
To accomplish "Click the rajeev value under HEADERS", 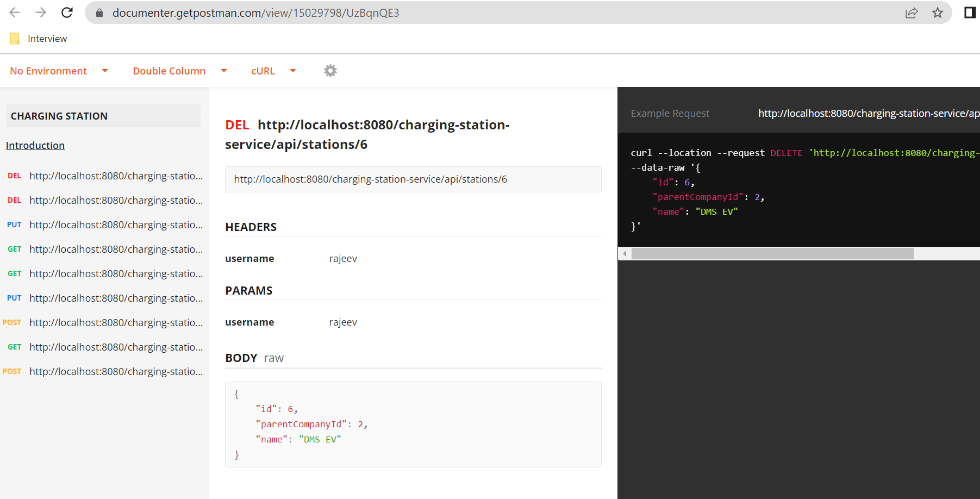I will click(x=343, y=259).
